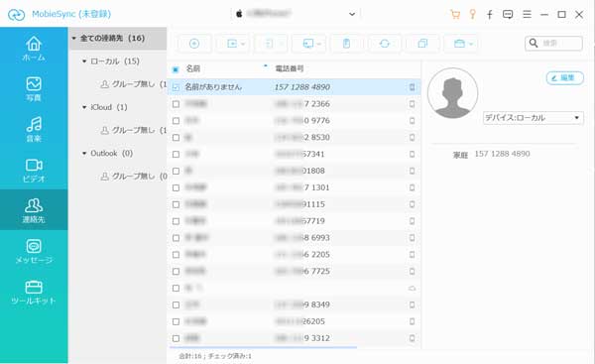
Task: Open the ビデオ video section
Action: click(34, 171)
